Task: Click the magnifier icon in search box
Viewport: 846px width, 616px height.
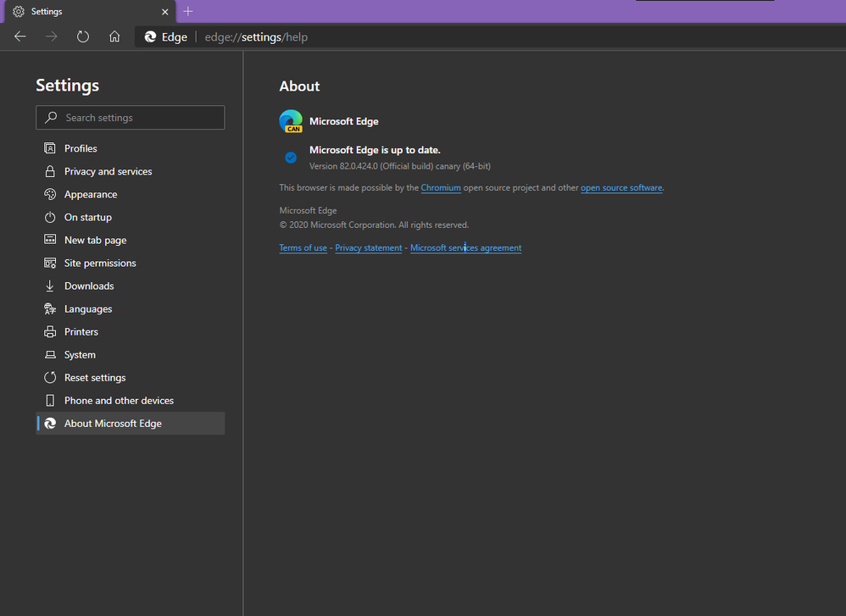Action: (51, 117)
